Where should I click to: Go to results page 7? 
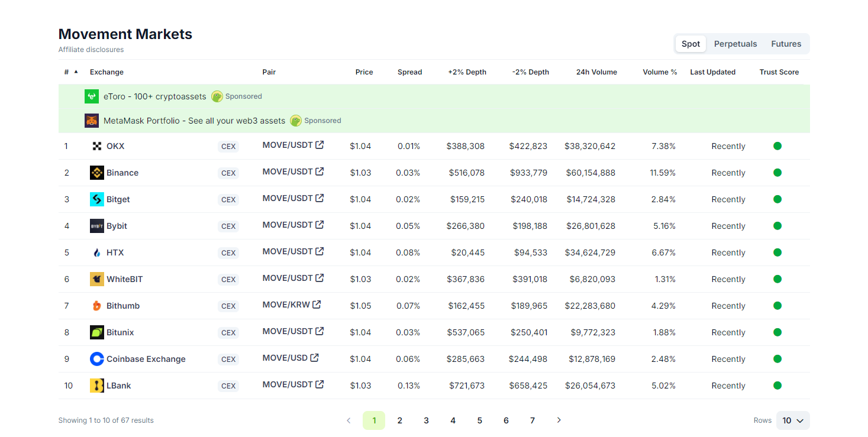tap(533, 420)
